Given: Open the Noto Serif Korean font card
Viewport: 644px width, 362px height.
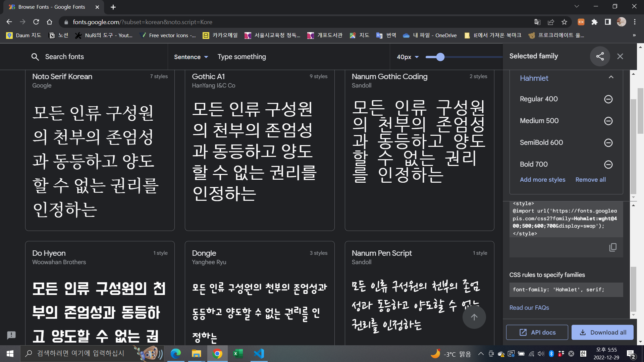Looking at the screenshot, I should pos(100,150).
